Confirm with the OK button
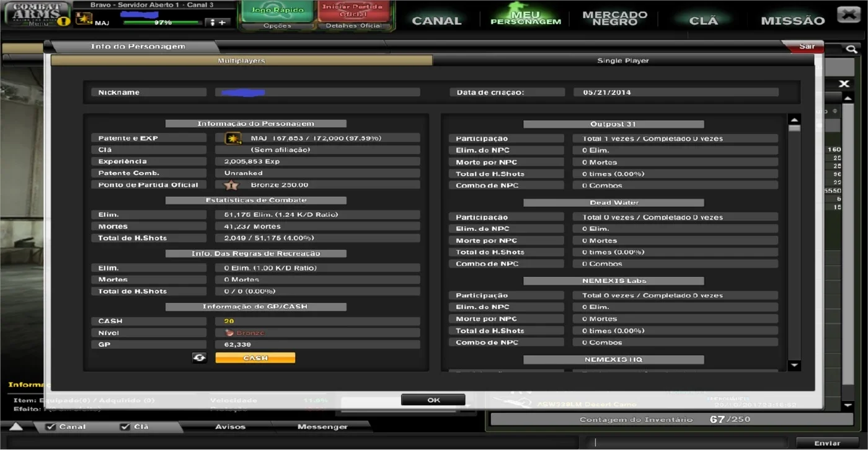Image resolution: width=868 pixels, height=450 pixels. (x=433, y=400)
